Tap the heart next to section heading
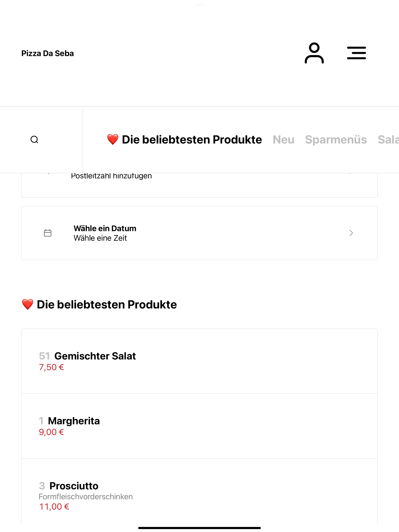 click(27, 305)
